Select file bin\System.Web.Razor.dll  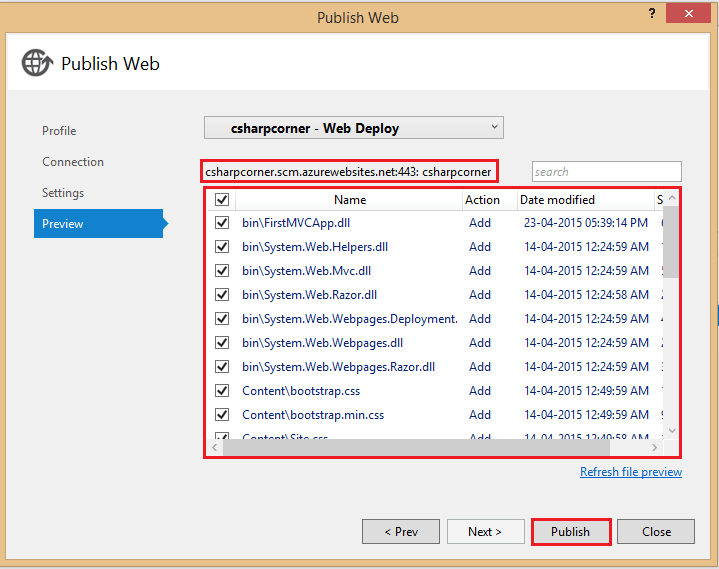tap(310, 295)
